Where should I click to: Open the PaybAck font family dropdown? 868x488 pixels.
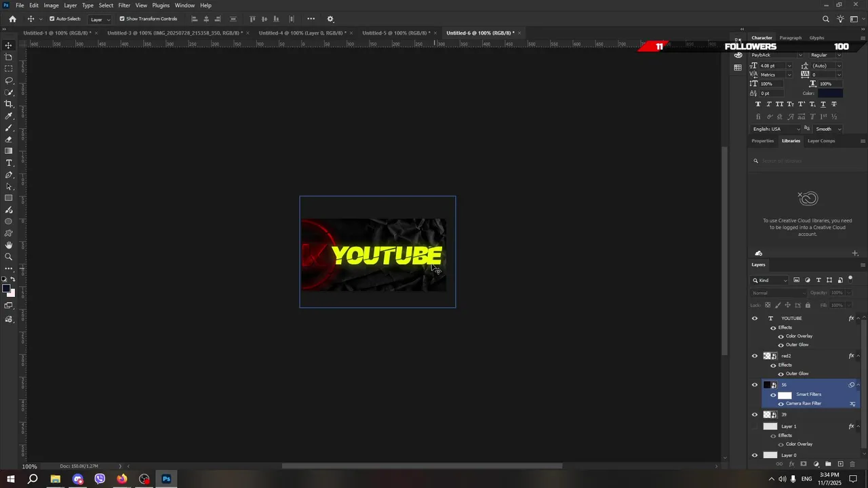(x=800, y=55)
